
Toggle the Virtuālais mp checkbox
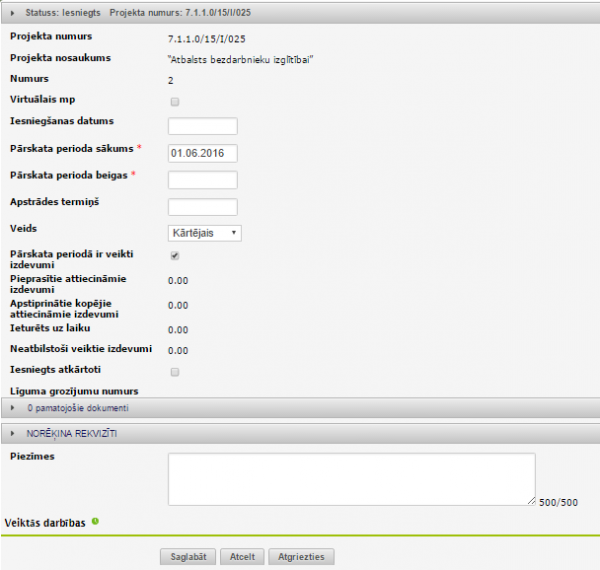[175, 102]
